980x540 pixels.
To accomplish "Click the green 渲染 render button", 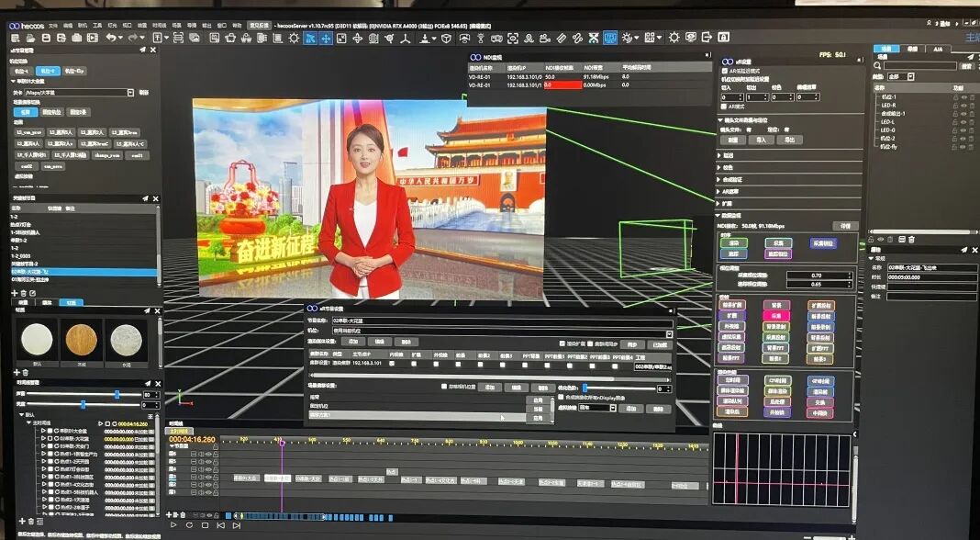I will tap(734, 243).
